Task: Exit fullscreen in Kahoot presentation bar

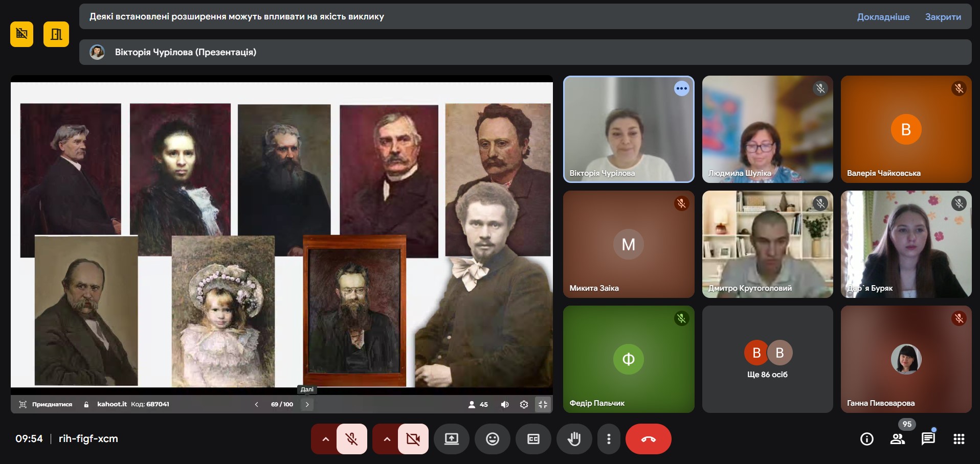Action: click(x=543, y=404)
